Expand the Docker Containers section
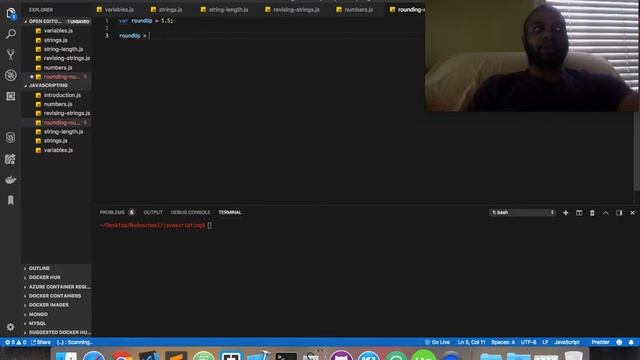The image size is (640, 360). [x=56, y=296]
